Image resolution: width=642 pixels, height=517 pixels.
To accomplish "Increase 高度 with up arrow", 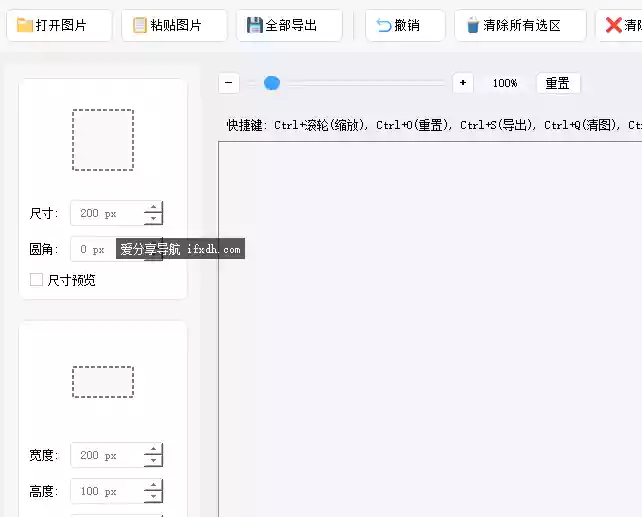I will [x=153, y=485].
